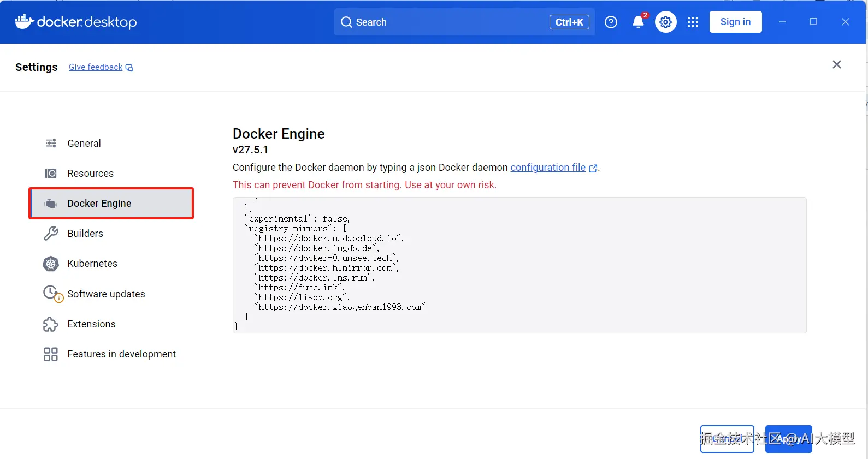Open the apps grid icon

693,22
